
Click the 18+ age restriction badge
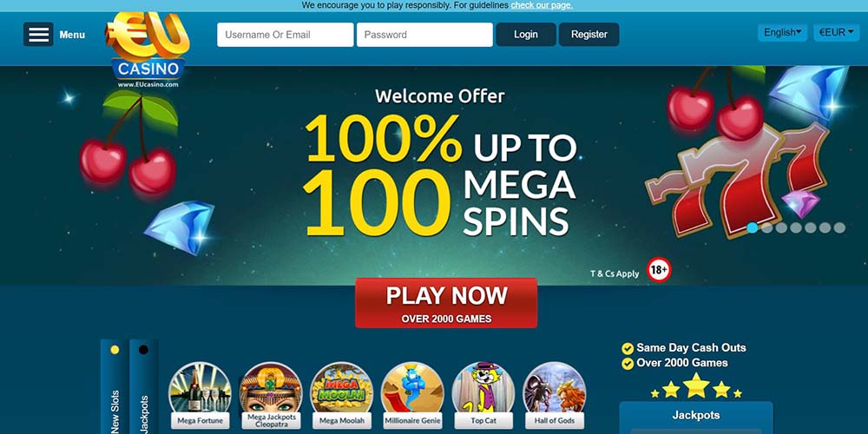coord(659,270)
